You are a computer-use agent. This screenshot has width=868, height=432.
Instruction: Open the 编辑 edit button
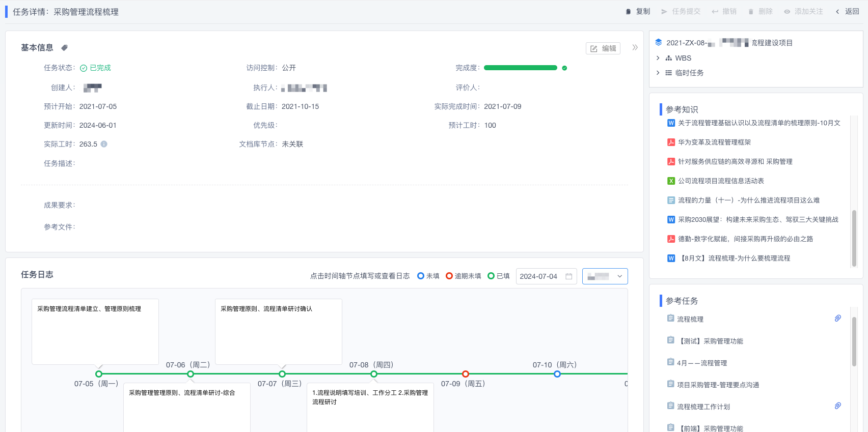coord(603,48)
